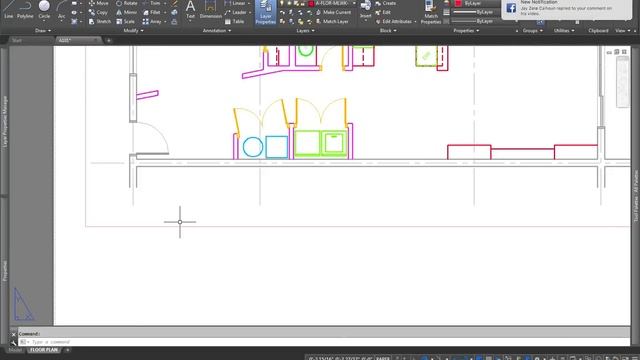The image size is (640, 360).
Task: Open the Properties side palette
Action: pos(4,271)
